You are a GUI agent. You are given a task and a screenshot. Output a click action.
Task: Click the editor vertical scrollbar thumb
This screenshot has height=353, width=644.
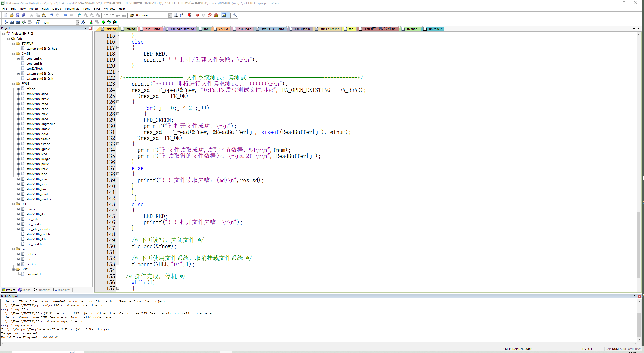click(638, 245)
